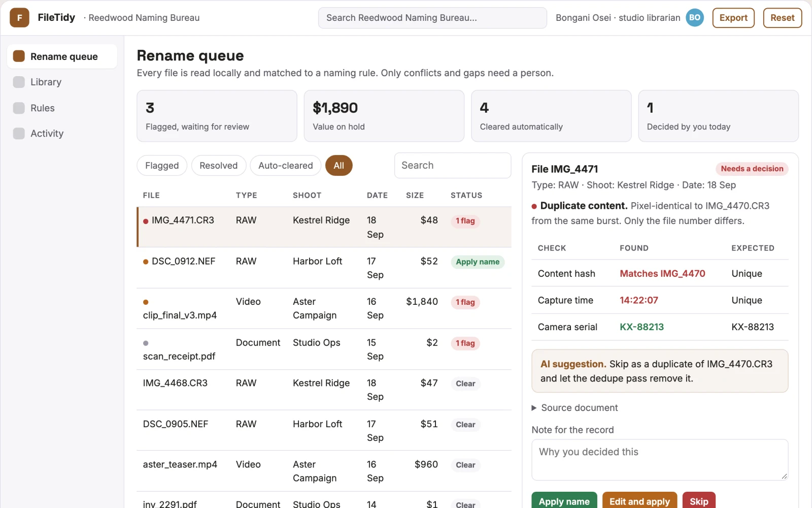812x508 pixels.
Task: Click the Flagged, waiting for review card
Action: 217,116
